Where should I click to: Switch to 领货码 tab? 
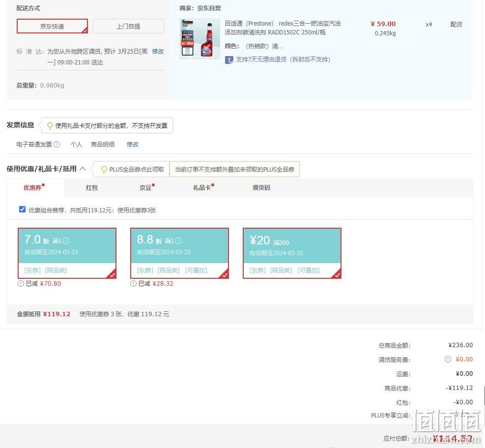tap(261, 188)
